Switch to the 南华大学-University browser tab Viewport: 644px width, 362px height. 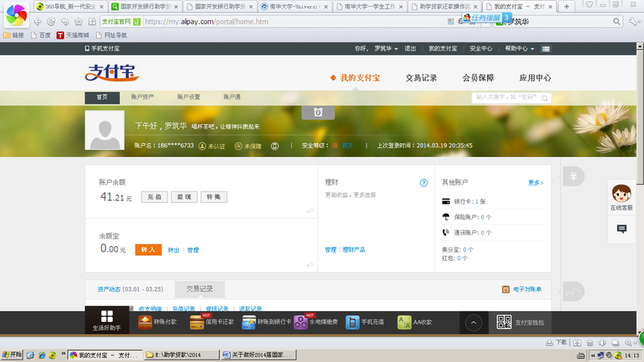click(x=295, y=6)
